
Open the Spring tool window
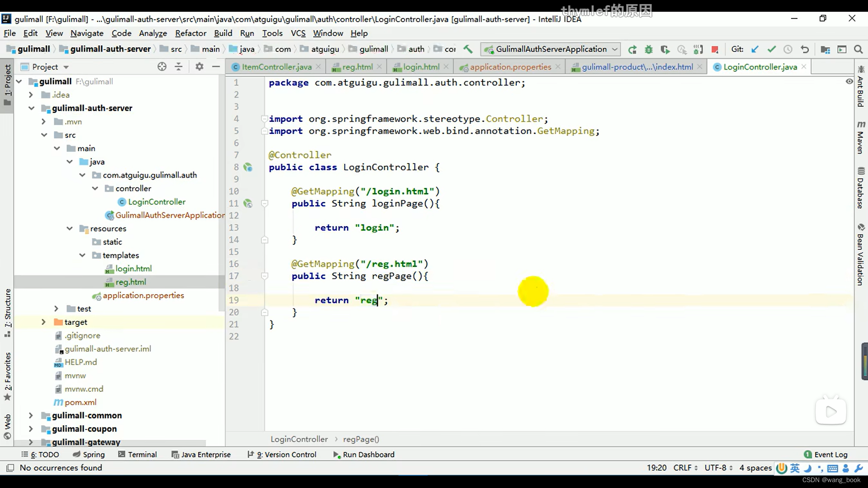click(x=89, y=455)
